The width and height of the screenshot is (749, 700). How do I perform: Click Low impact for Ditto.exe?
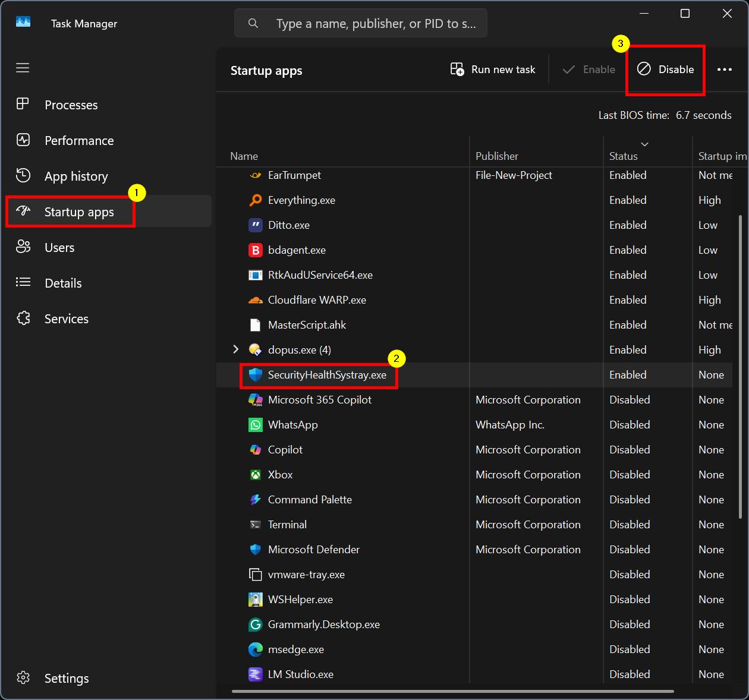(x=708, y=225)
